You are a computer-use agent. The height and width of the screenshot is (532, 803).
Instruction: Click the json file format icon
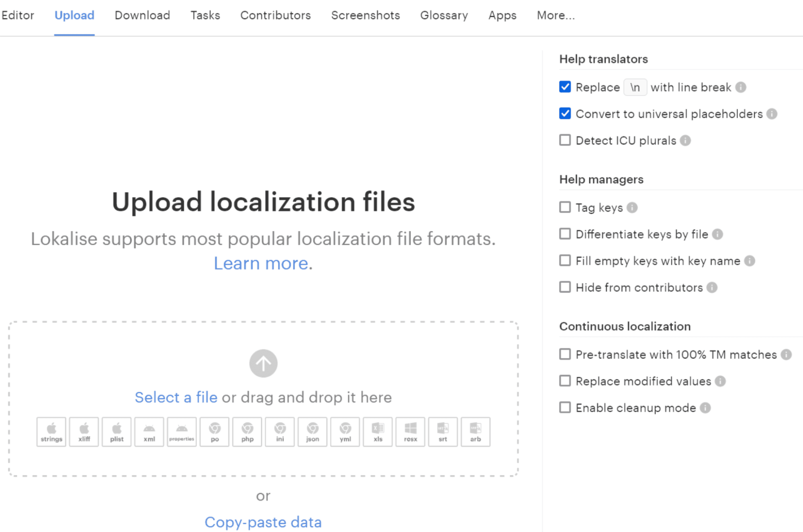pyautogui.click(x=313, y=432)
